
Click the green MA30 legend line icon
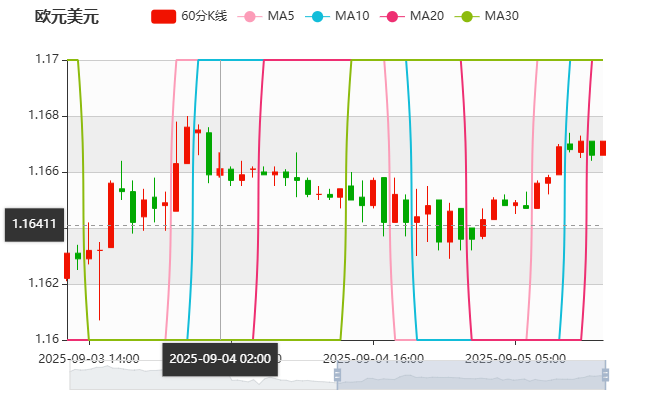coord(466,17)
